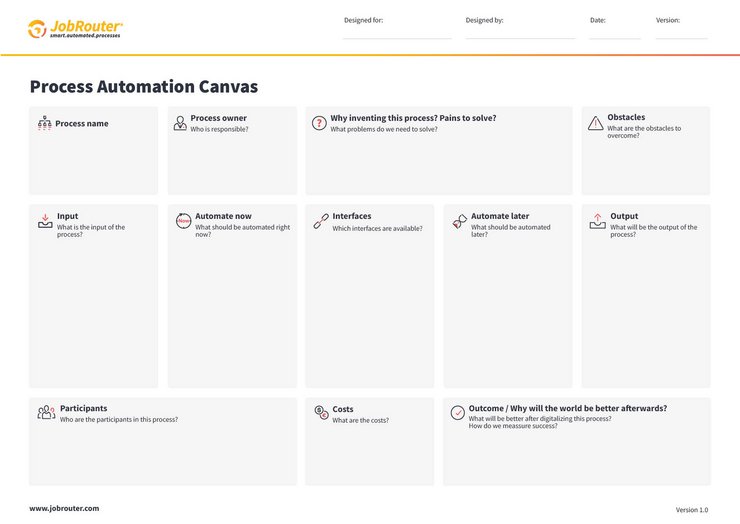This screenshot has width=740, height=524.
Task: Click the Obstacles warning triangle icon
Action: point(595,123)
